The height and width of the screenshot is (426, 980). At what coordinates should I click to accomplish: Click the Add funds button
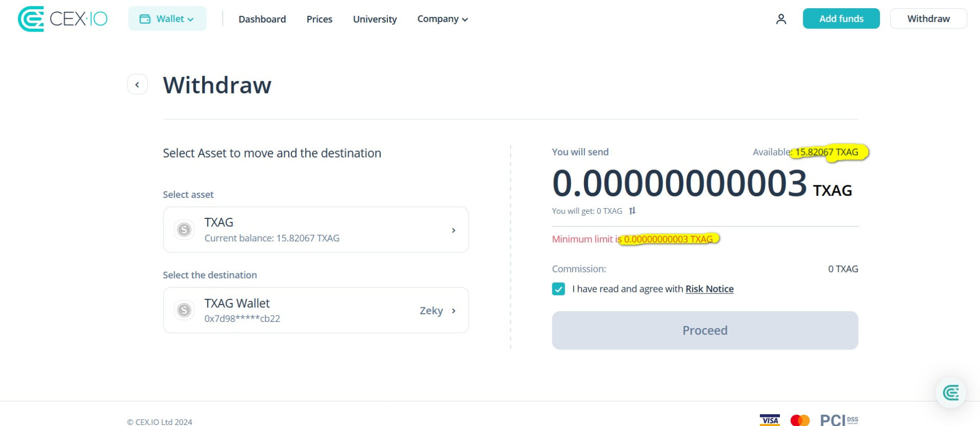[841, 19]
